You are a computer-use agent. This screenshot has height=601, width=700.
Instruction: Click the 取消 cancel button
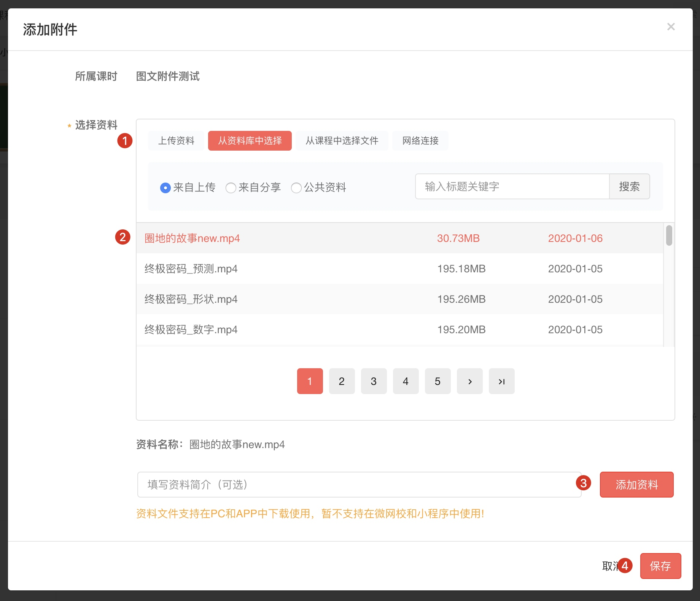coord(612,566)
